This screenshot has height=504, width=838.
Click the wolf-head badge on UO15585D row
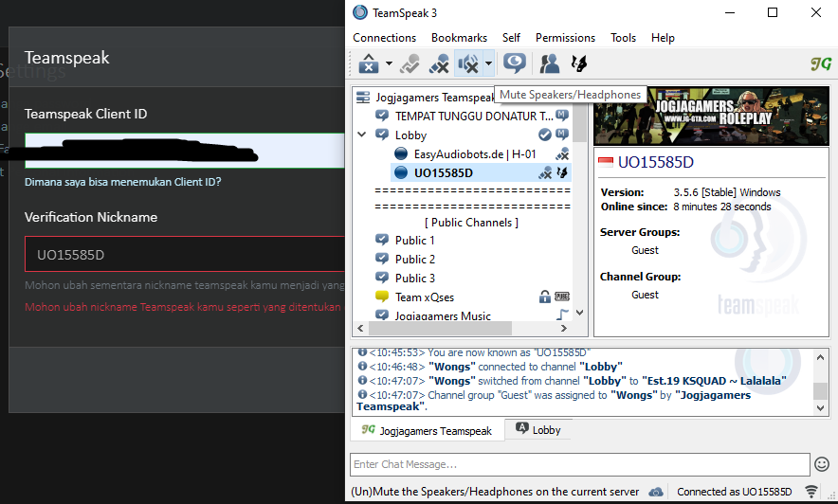point(562,172)
